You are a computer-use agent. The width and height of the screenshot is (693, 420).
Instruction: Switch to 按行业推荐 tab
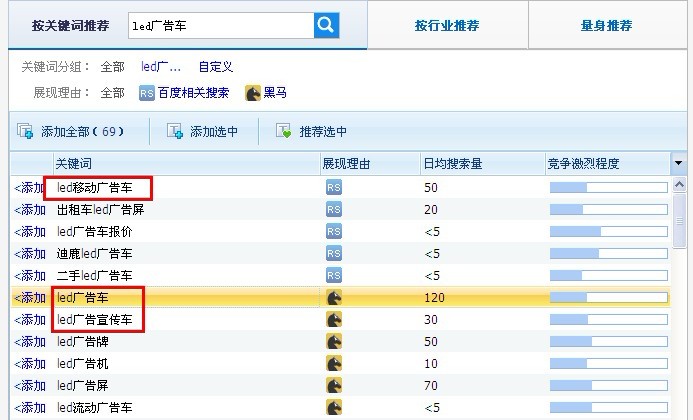pyautogui.click(x=446, y=26)
